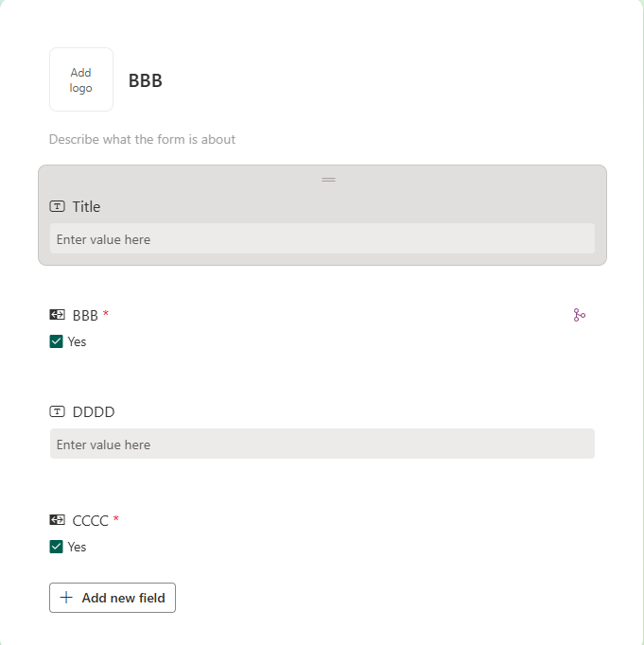Click the DDDD field's value input box
Screen dimensions: 644x645
(x=322, y=444)
